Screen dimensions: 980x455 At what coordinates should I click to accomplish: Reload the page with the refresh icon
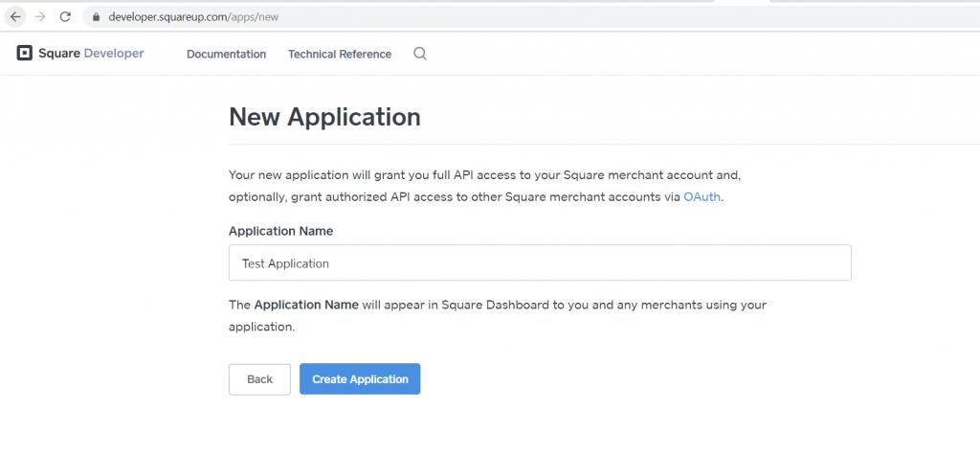(65, 17)
